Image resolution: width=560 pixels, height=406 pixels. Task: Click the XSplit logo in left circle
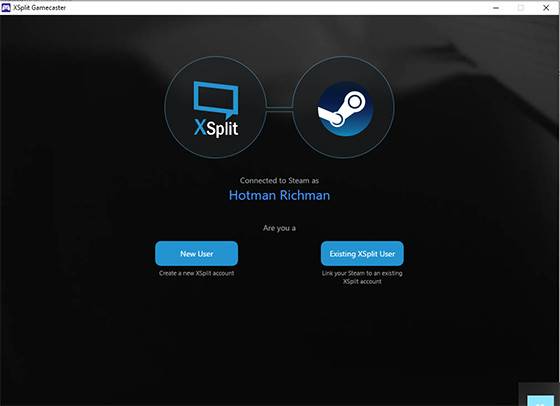coord(216,109)
